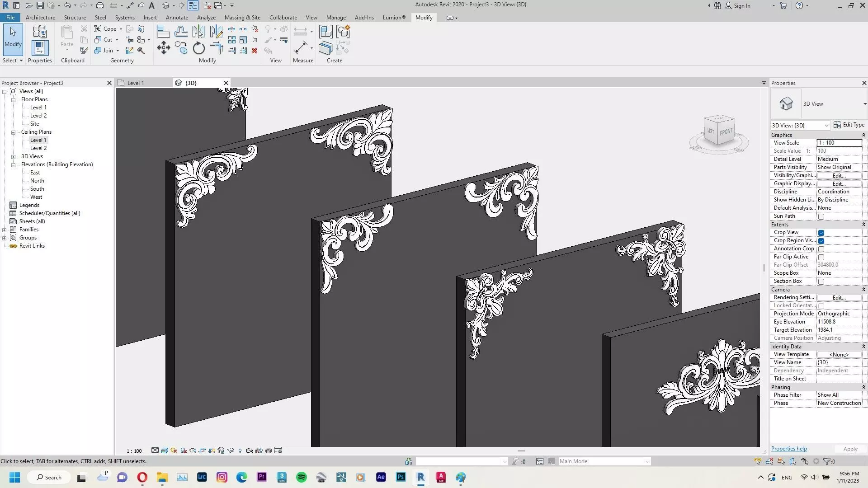Open the Properties help link
The image size is (868, 488).
click(788, 449)
